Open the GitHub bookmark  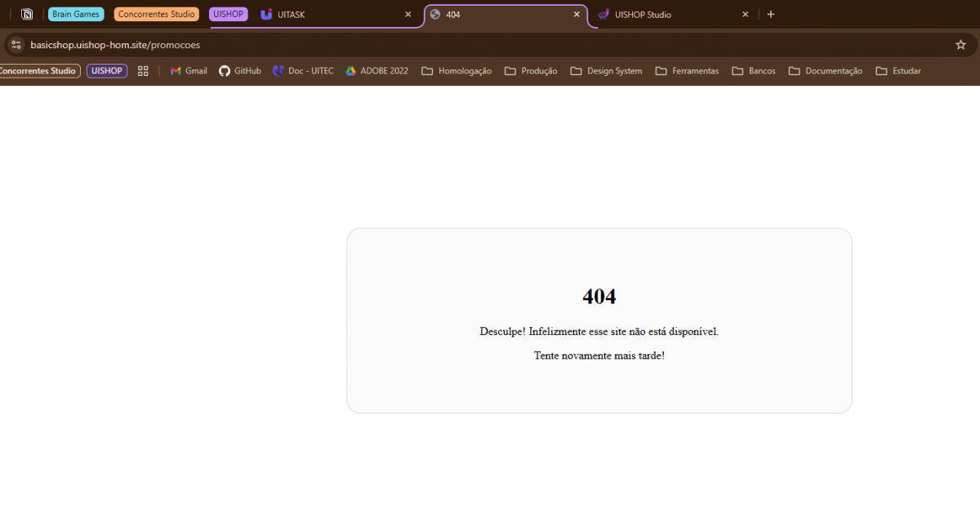[239, 71]
